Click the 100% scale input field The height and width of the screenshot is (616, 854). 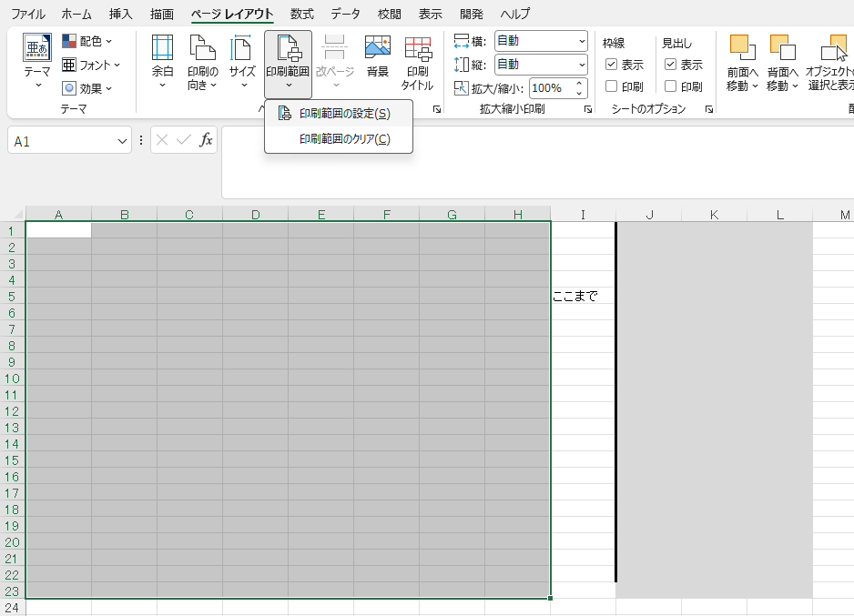551,88
